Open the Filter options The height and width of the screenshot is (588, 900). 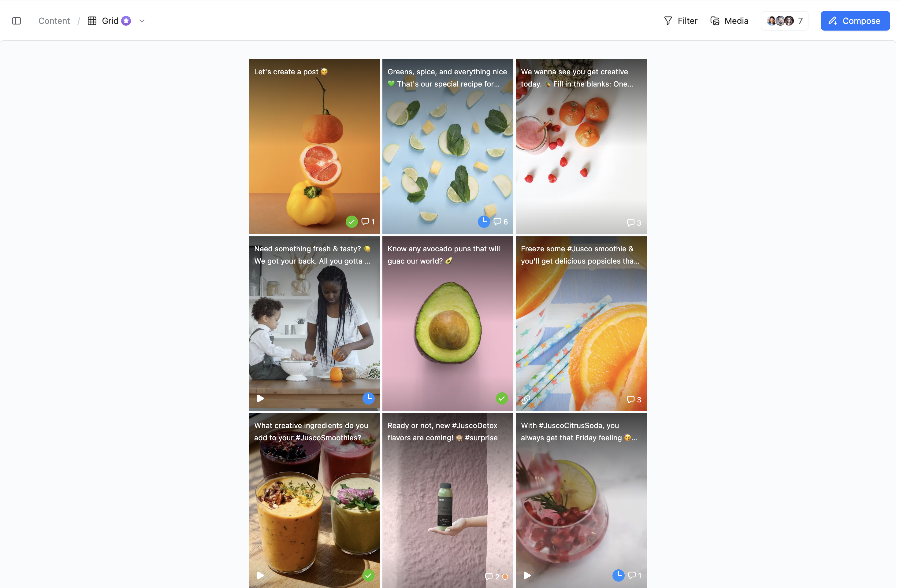681,21
